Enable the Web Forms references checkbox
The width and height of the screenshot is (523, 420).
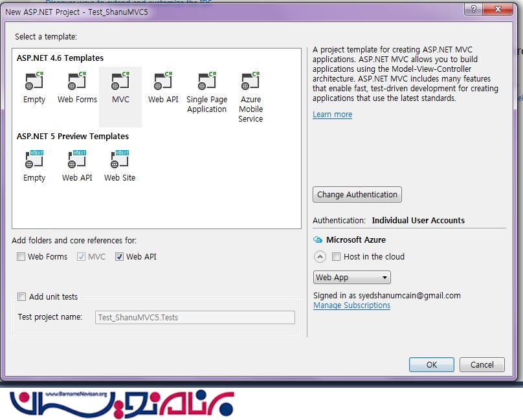coord(22,257)
